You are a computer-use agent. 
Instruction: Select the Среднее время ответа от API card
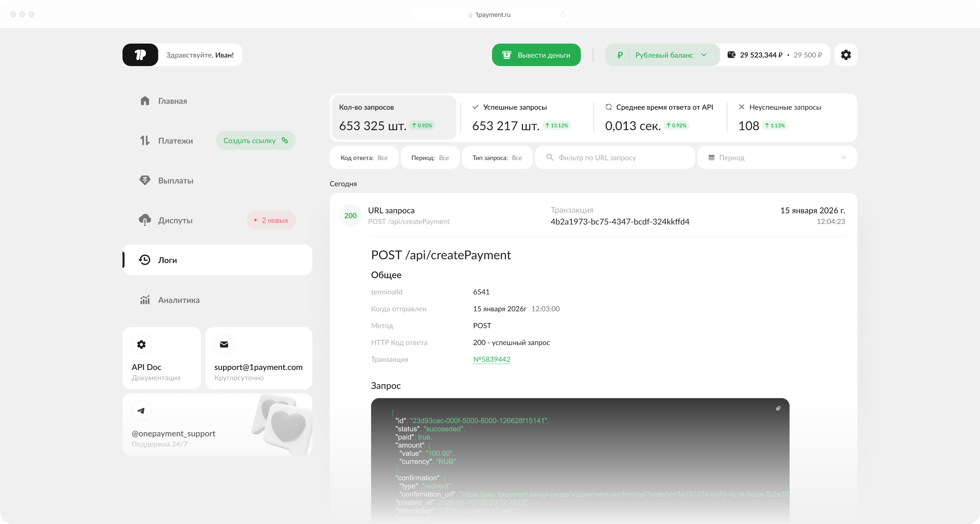[x=660, y=118]
